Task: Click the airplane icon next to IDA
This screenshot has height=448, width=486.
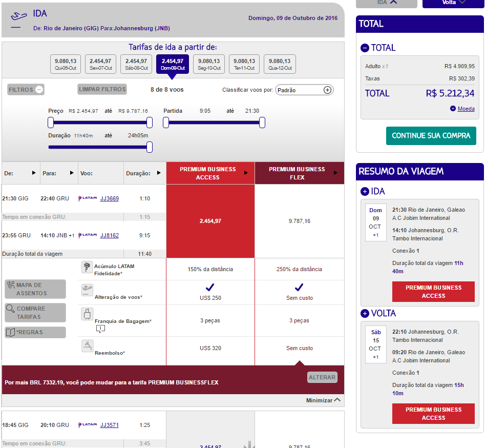Action: tap(18, 16)
